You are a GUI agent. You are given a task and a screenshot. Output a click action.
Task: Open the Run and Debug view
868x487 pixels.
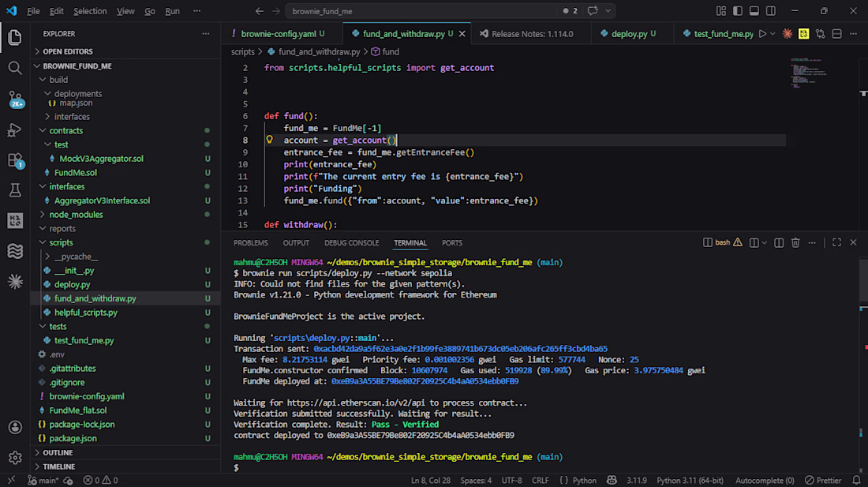pyautogui.click(x=15, y=129)
